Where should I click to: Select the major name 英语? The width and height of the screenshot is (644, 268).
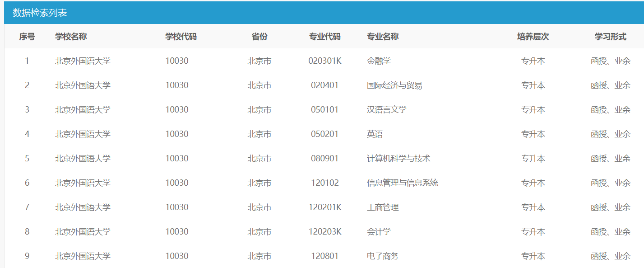(x=375, y=134)
